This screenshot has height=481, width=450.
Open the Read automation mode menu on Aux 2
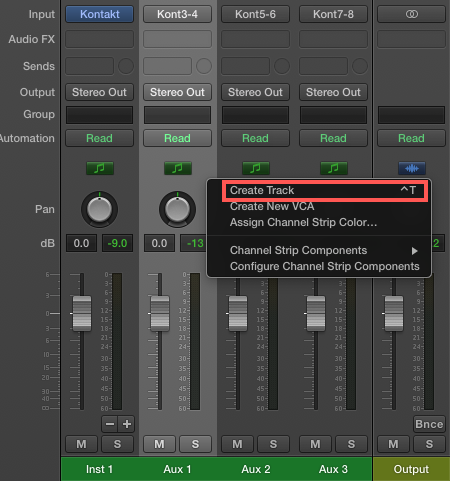point(256,138)
